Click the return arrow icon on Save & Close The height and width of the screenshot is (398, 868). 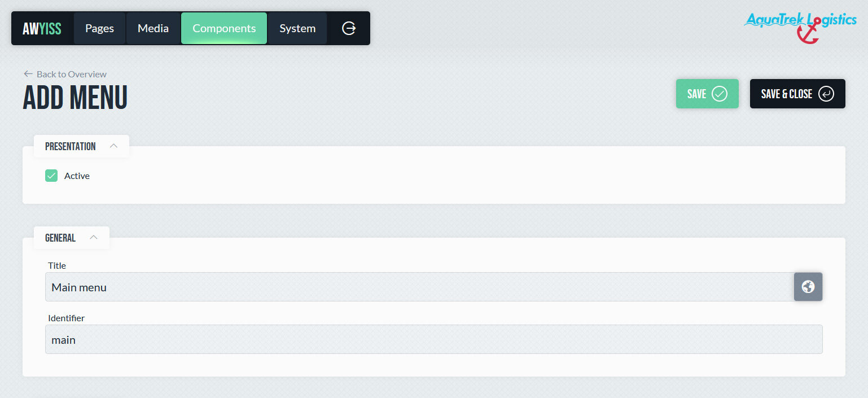(x=826, y=94)
